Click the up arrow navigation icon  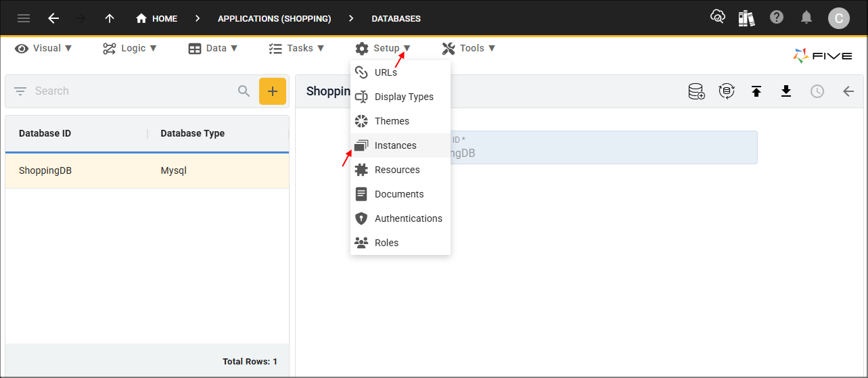(x=110, y=18)
